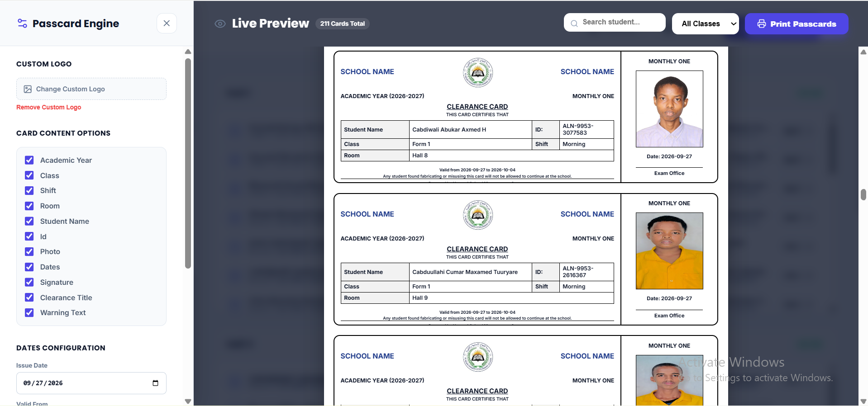
Task: Click the ID value ALN-9953-2616367
Action: coord(578,272)
